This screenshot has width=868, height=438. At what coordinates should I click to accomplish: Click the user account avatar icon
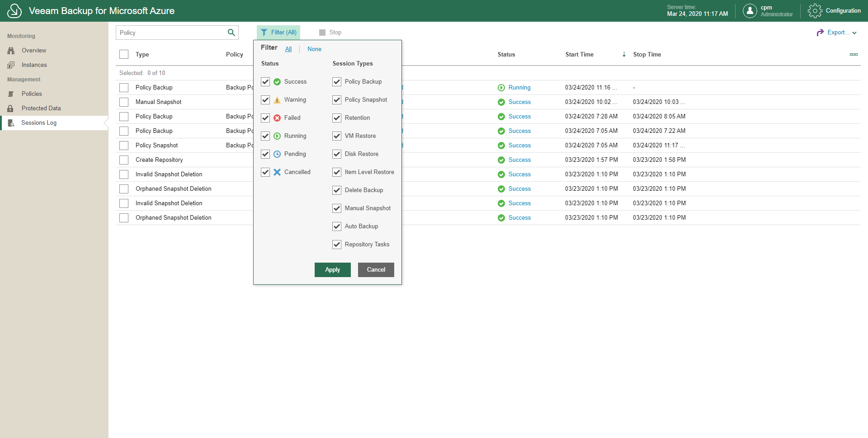(x=750, y=11)
